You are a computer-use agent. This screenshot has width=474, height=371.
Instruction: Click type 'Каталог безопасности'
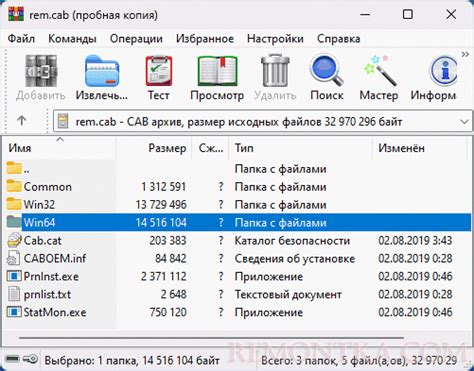click(x=292, y=241)
